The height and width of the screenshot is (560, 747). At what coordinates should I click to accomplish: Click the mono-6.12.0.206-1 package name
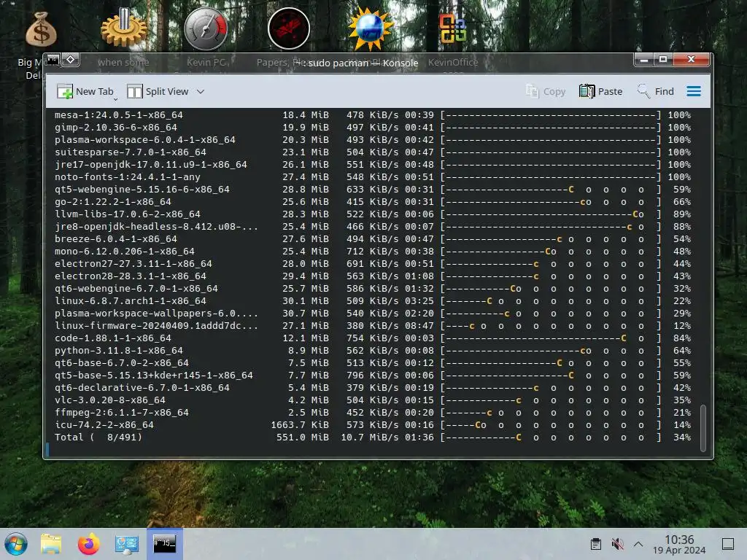tap(124, 251)
